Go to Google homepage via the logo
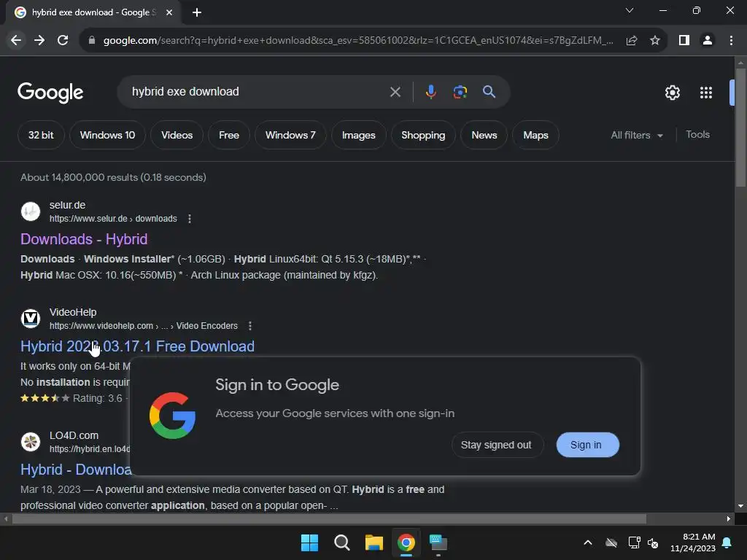 pyautogui.click(x=50, y=93)
